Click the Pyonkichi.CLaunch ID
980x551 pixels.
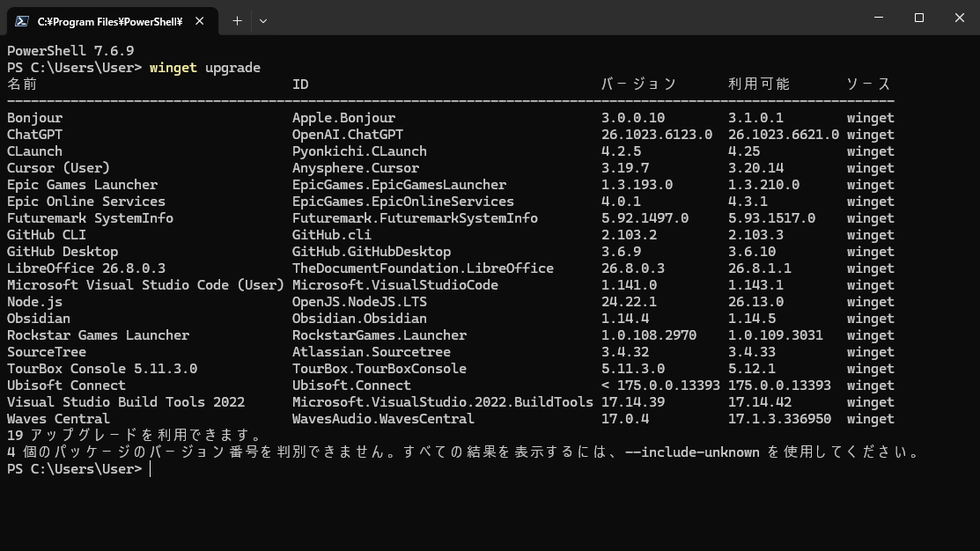tap(359, 151)
